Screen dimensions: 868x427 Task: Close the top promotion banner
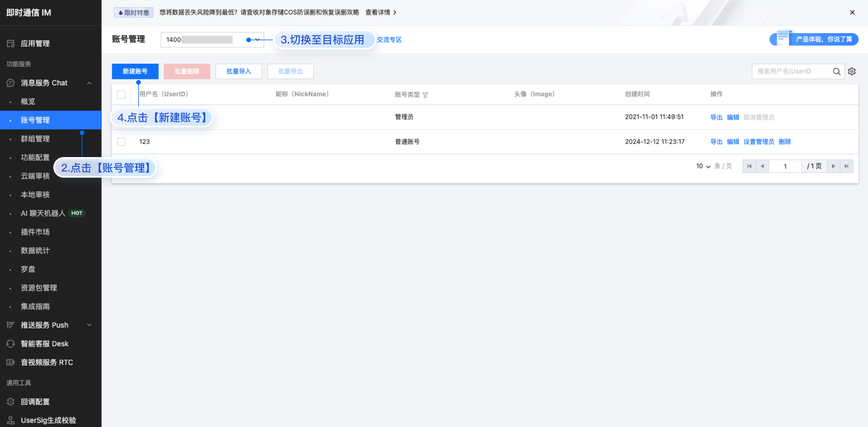click(852, 13)
